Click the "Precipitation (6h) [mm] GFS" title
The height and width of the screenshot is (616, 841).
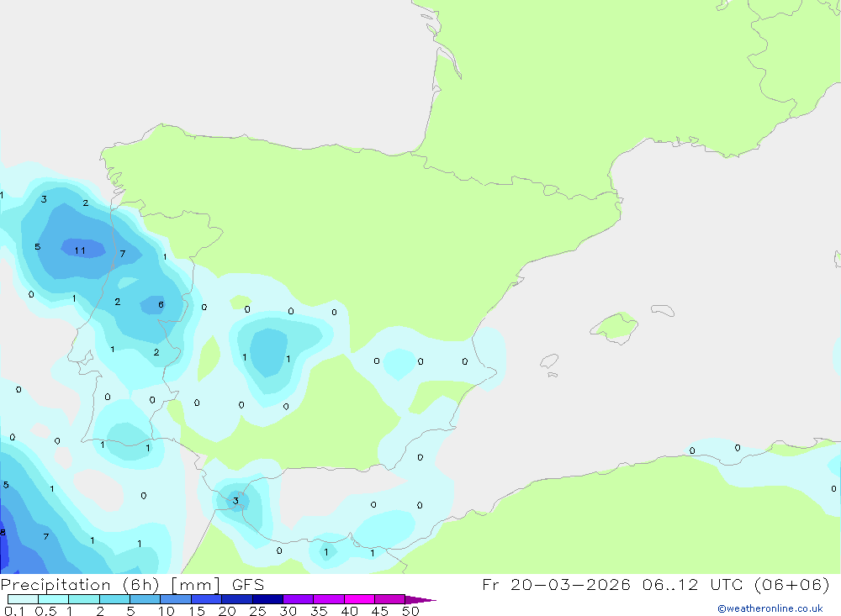(133, 584)
